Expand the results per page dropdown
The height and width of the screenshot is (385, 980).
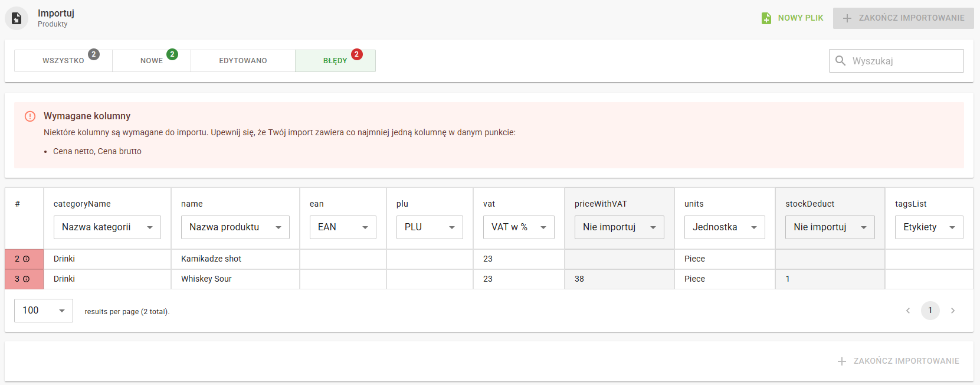(x=44, y=311)
